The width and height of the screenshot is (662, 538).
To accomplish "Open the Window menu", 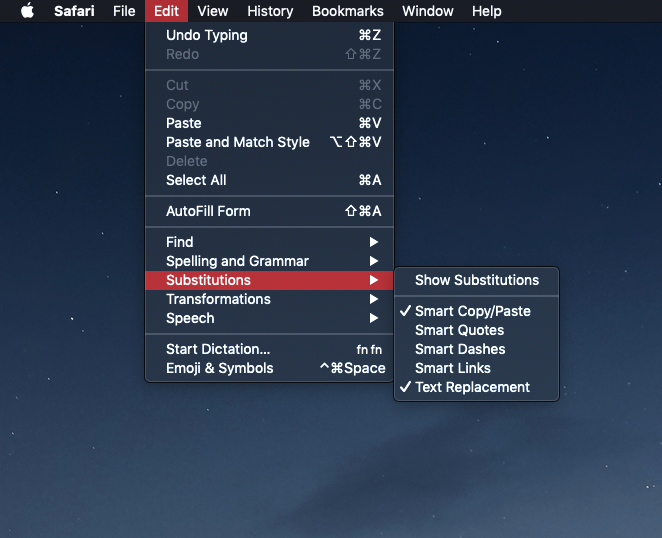I will point(428,11).
